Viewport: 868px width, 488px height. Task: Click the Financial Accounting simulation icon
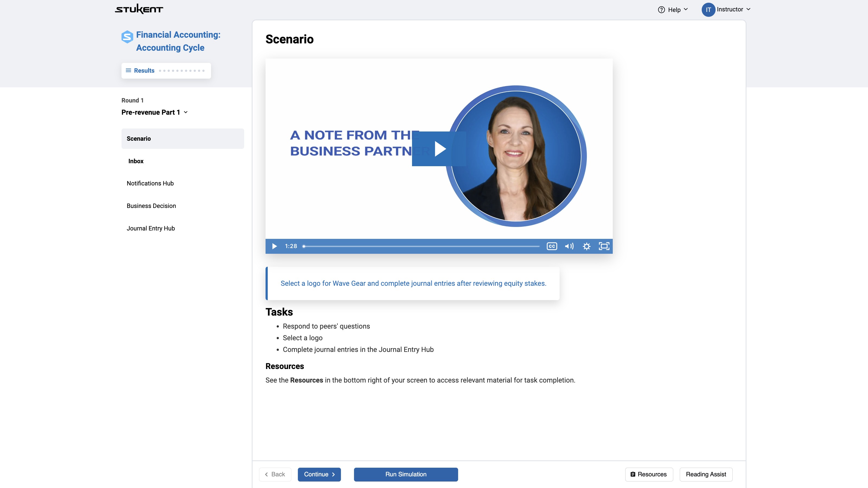(127, 37)
